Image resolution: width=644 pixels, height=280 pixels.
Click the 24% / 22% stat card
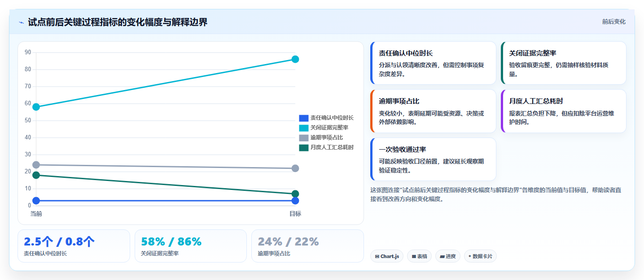point(307,246)
